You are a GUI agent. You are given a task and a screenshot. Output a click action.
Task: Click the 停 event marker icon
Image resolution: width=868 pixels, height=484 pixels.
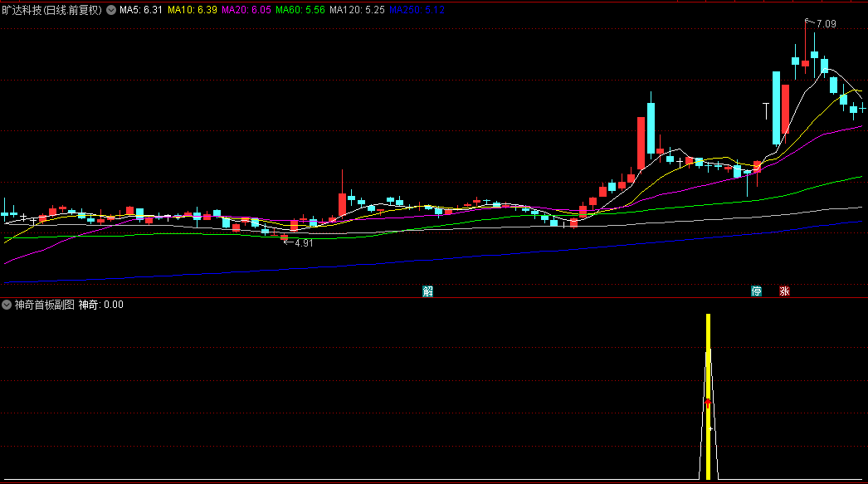[x=756, y=291]
